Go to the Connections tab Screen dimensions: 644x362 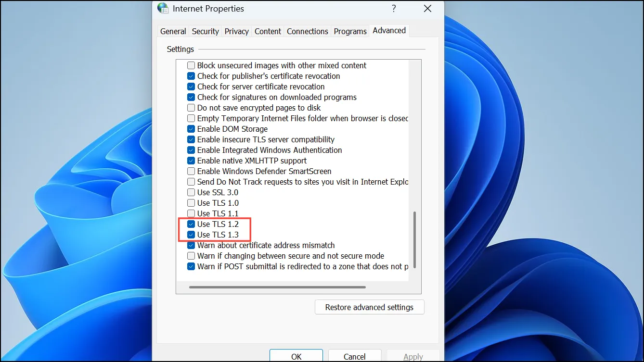click(x=308, y=31)
